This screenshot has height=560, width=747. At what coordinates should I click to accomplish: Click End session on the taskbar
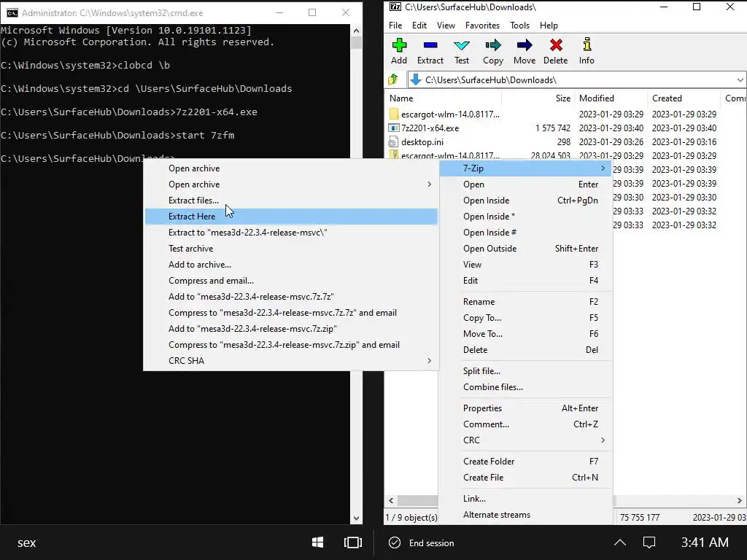coord(422,542)
